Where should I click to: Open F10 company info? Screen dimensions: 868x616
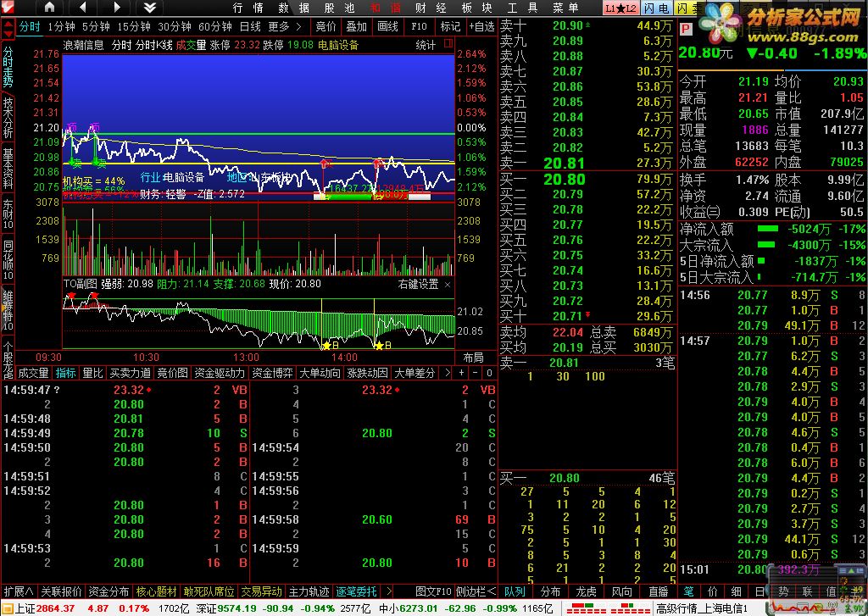pyautogui.click(x=419, y=26)
